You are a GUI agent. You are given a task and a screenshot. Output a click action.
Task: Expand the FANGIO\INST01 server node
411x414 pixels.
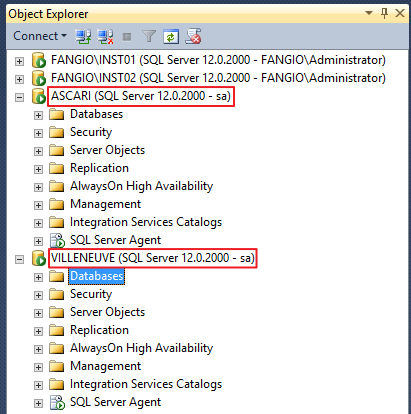(x=19, y=61)
